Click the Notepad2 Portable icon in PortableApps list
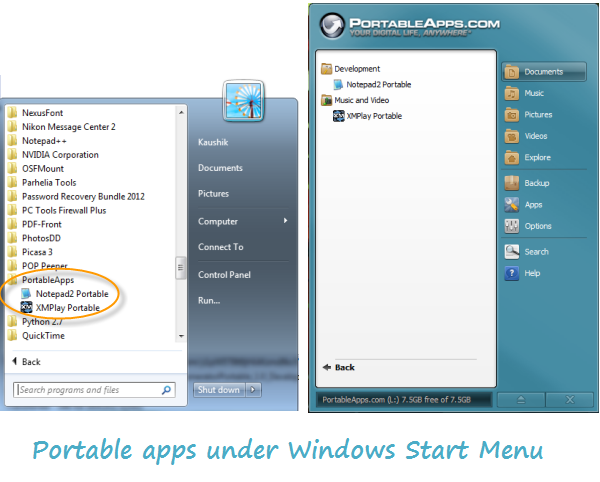Image resolution: width=600 pixels, height=482 pixels. click(x=338, y=85)
